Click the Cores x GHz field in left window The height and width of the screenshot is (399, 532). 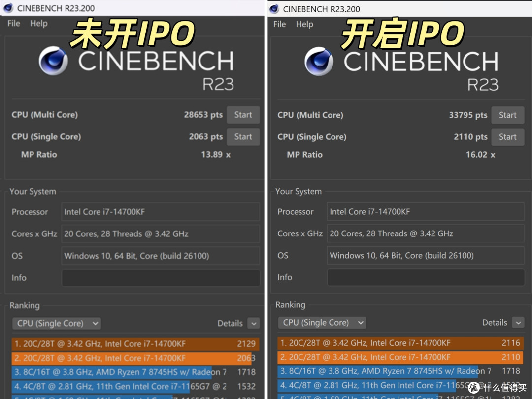point(161,234)
